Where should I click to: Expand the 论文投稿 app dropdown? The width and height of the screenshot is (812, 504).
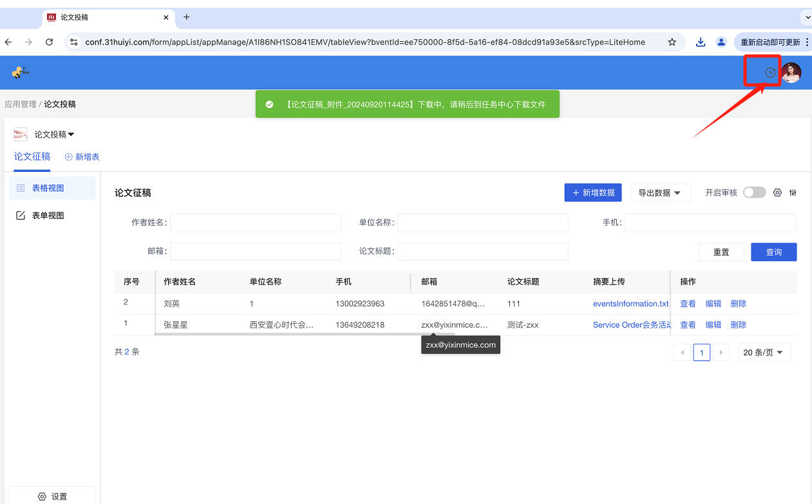pos(55,135)
